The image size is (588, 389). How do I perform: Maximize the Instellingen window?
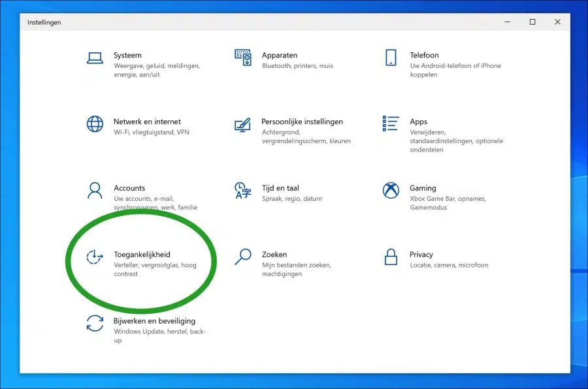532,22
